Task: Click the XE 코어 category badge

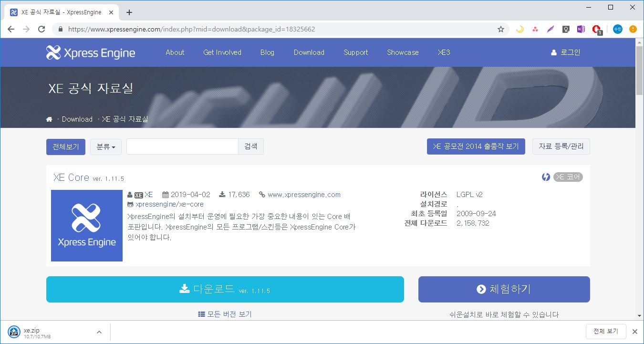Action: pos(568,177)
